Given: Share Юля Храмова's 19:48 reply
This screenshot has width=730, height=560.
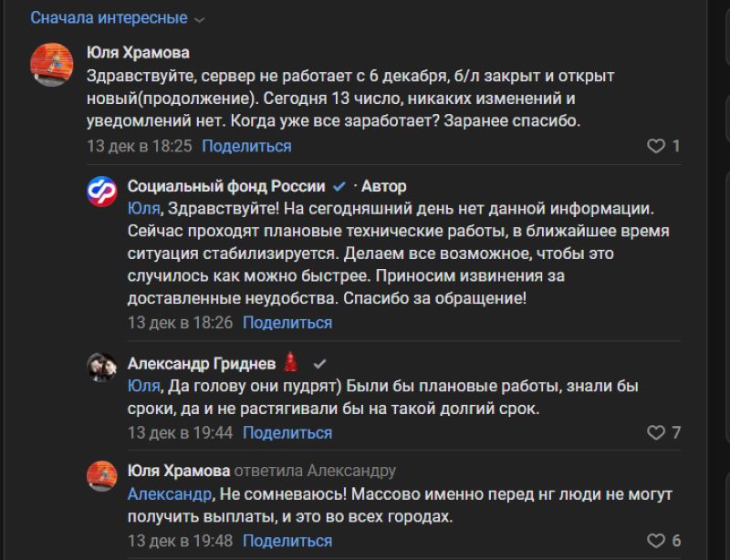Looking at the screenshot, I should pos(287,540).
